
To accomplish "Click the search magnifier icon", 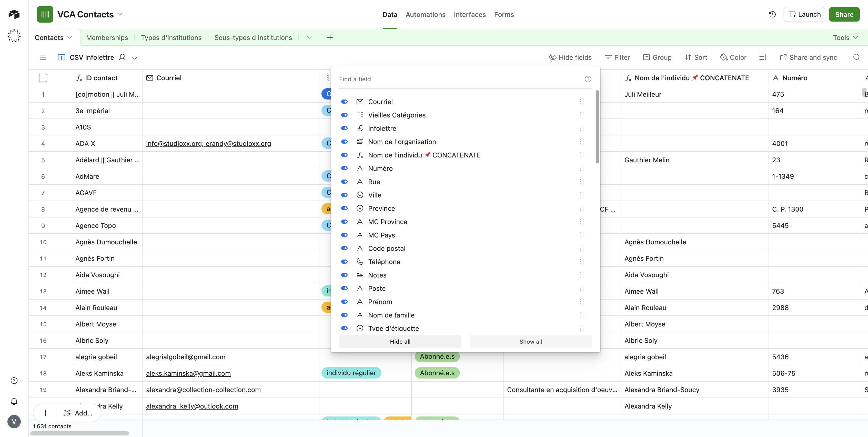I will click(x=856, y=57).
